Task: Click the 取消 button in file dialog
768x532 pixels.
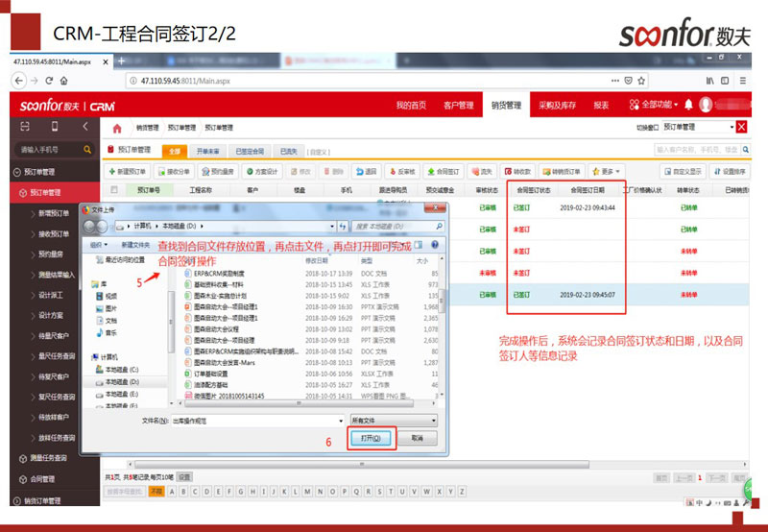Action: pyautogui.click(x=417, y=438)
